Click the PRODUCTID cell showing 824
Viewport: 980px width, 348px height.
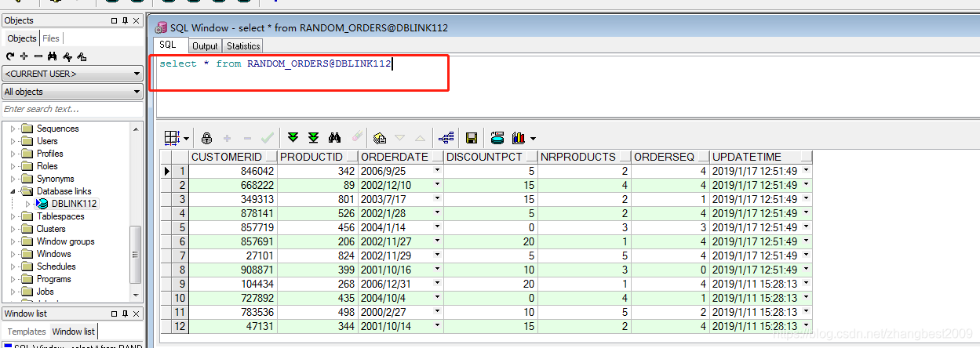point(318,256)
